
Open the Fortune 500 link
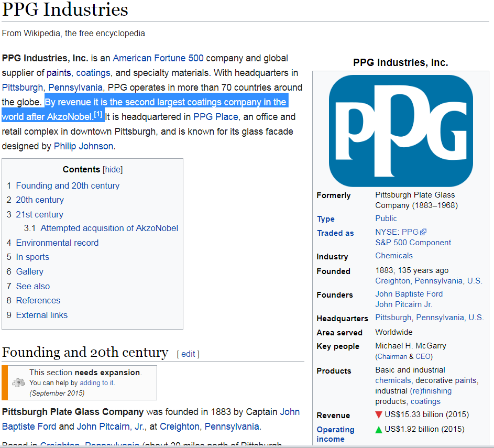tap(179, 58)
